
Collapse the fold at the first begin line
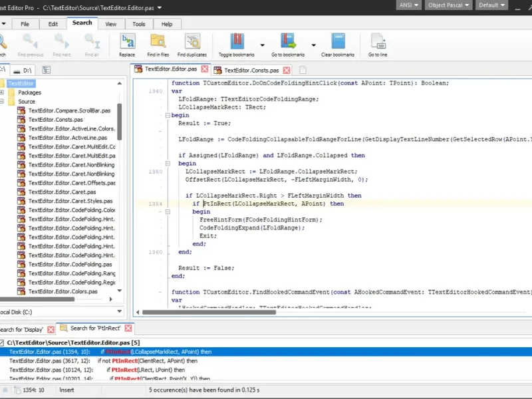[x=168, y=115]
